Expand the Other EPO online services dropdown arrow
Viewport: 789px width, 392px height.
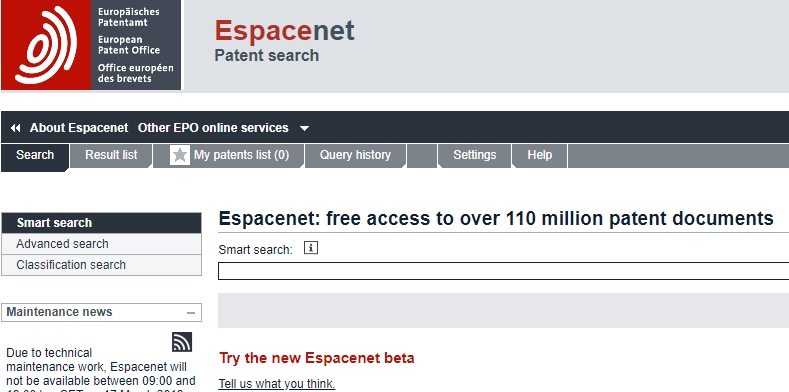point(304,128)
